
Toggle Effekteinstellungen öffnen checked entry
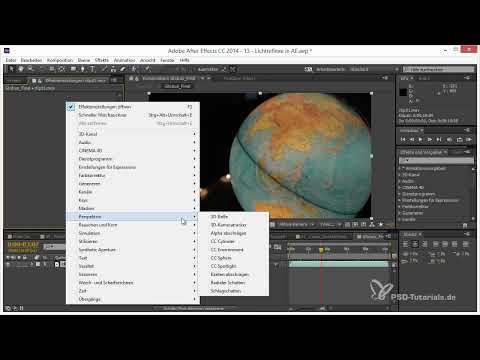tap(132, 107)
